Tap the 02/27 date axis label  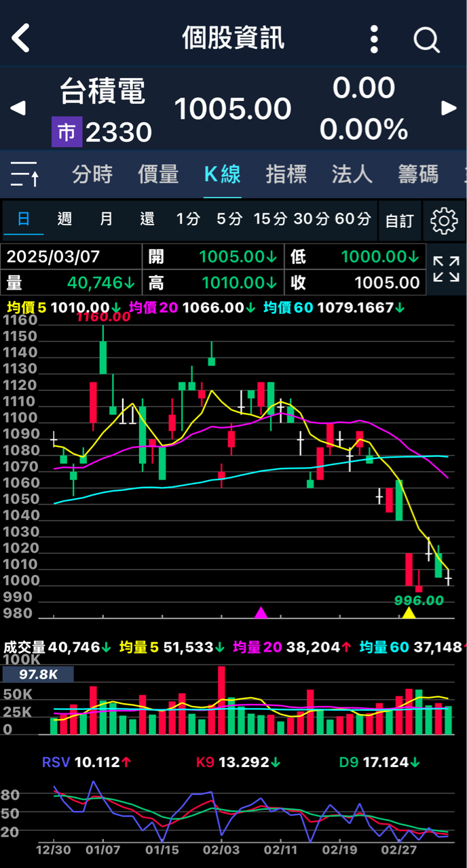[399, 849]
